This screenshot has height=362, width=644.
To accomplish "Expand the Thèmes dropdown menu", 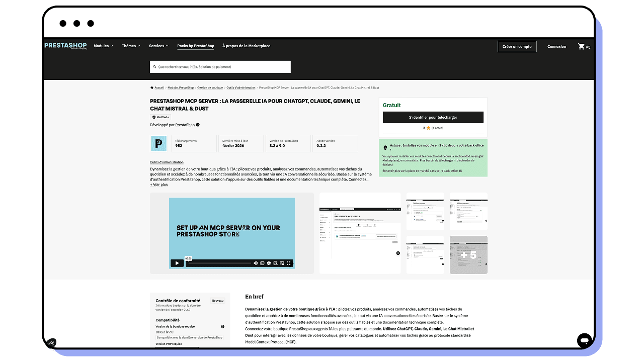I will click(131, 46).
